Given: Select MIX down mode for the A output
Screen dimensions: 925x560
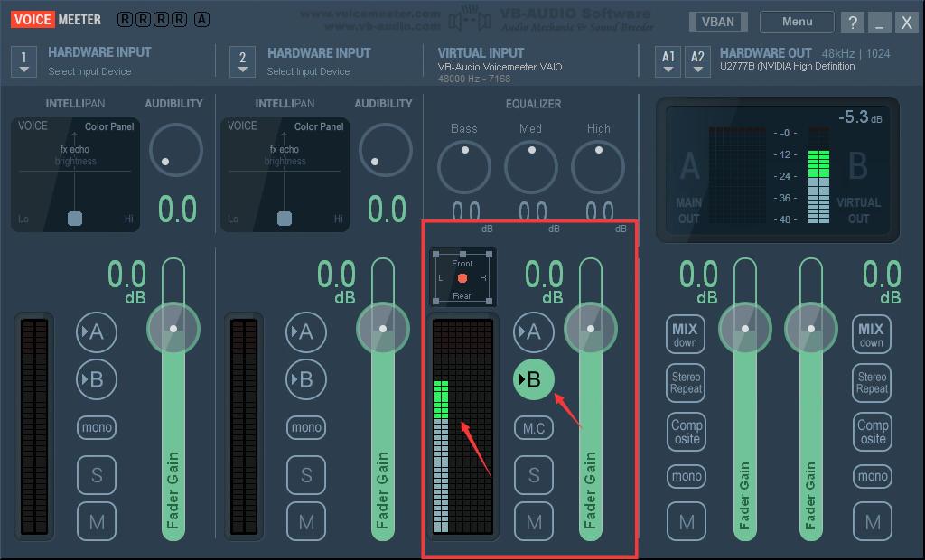Looking at the screenshot, I should (686, 334).
